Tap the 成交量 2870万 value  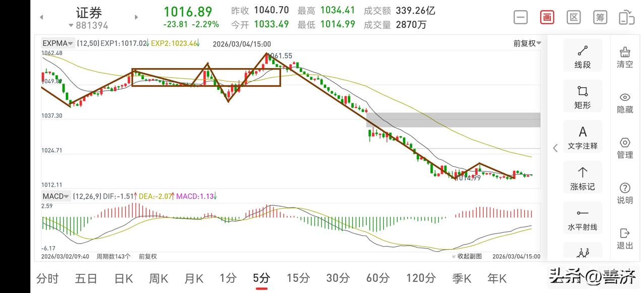click(x=411, y=24)
